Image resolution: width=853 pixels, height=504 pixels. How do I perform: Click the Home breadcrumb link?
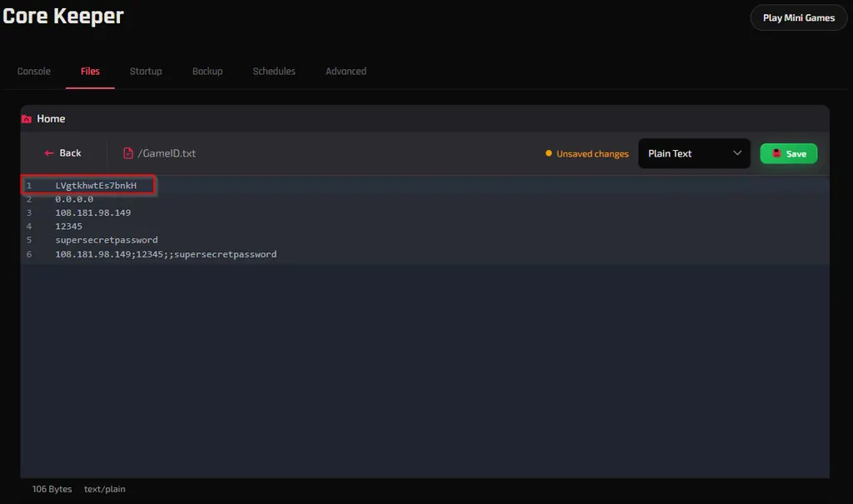coord(51,118)
